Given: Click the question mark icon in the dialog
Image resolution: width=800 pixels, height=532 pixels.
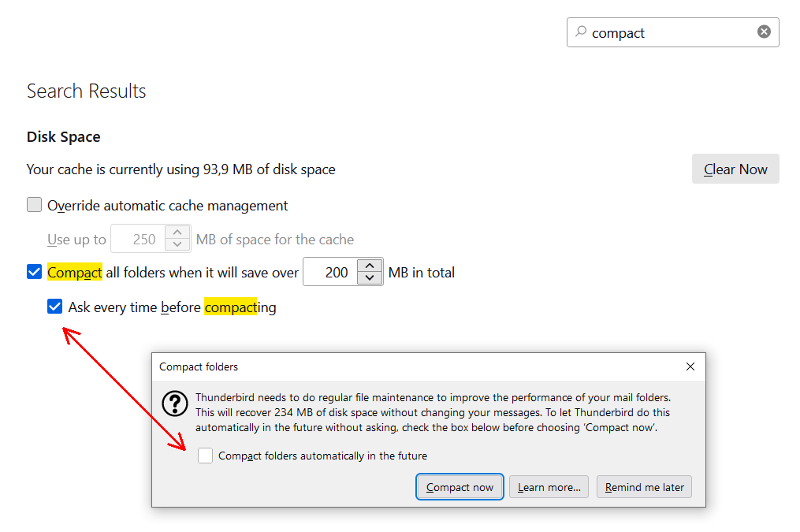Looking at the screenshot, I should click(x=174, y=404).
